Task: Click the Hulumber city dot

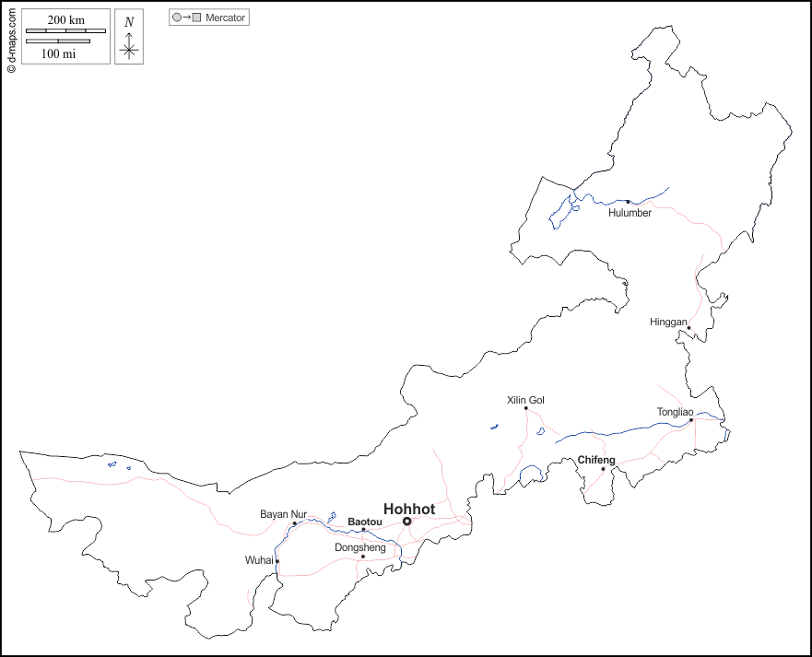Action: click(x=629, y=202)
